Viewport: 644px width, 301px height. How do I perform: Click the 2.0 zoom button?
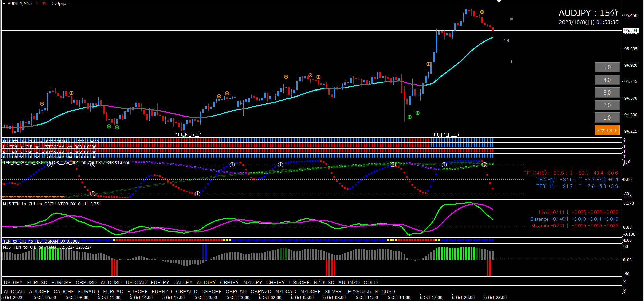607,105
